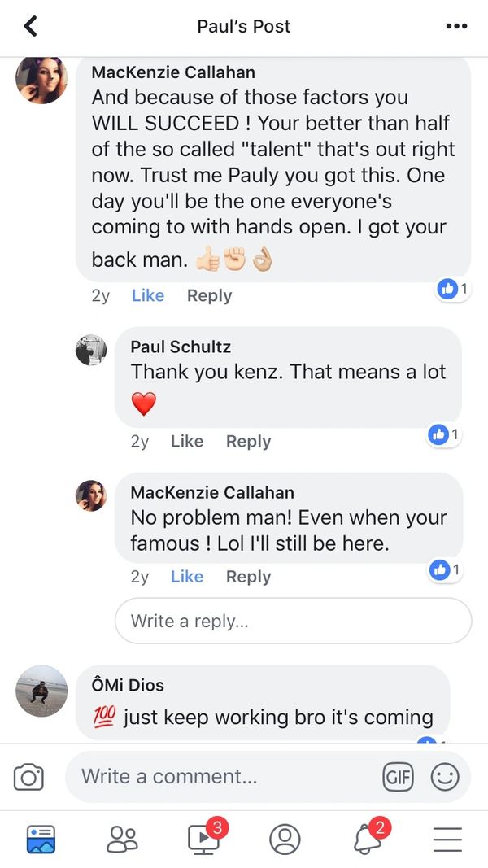
Task: Reply to MacKenzie's "WILL SUCCEED" comment
Action: [x=209, y=296]
